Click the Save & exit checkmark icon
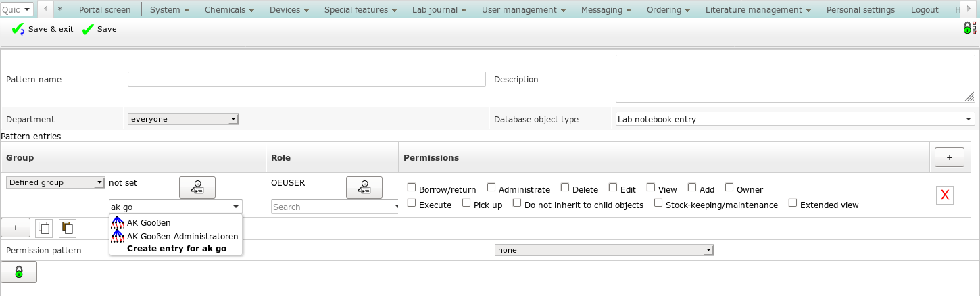This screenshot has height=296, width=980. 18,30
